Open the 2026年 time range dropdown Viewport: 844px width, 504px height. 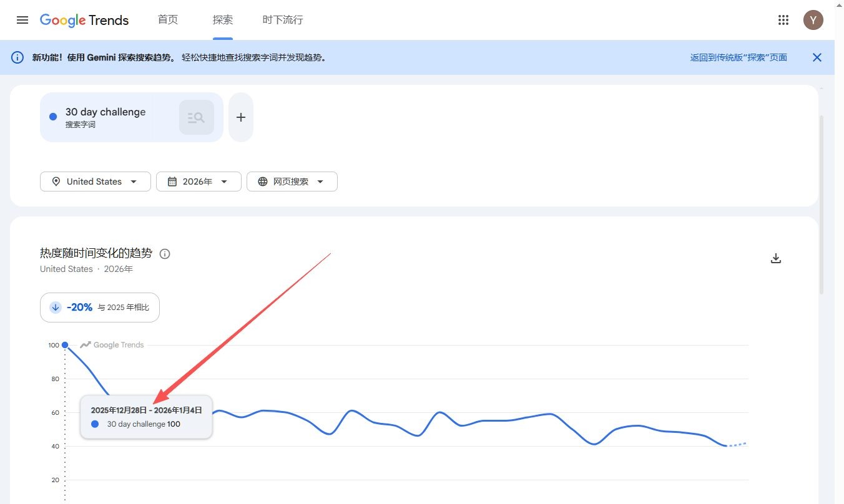click(199, 182)
